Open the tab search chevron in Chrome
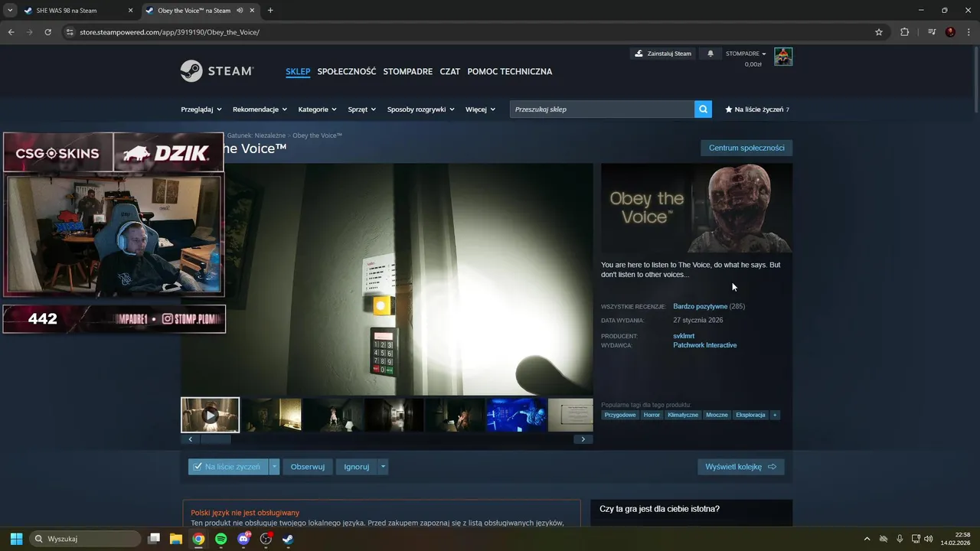The image size is (980, 551). [x=10, y=11]
